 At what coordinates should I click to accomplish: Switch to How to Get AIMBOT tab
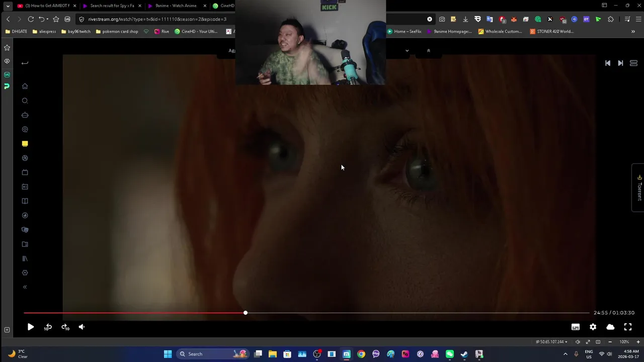click(47, 6)
